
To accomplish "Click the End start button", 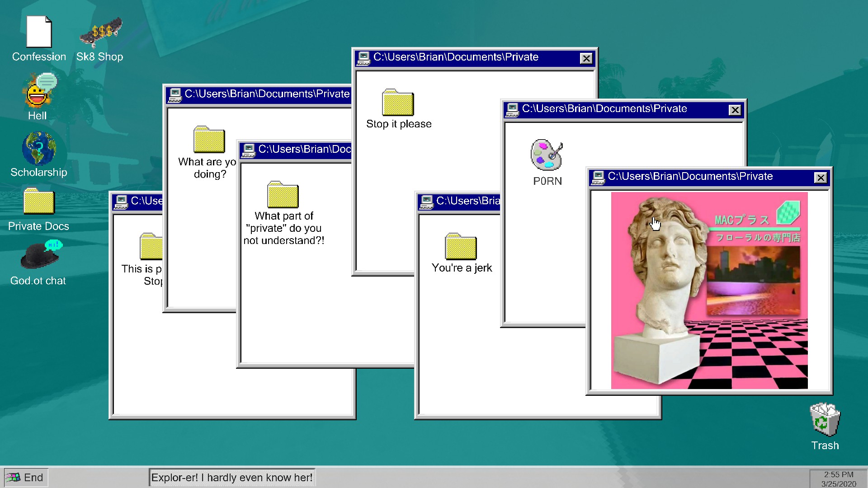I will [x=25, y=478].
